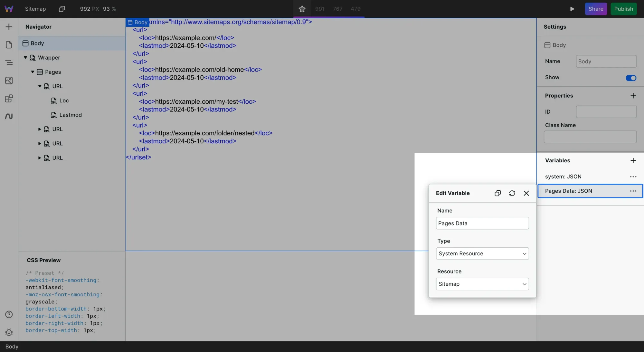Image resolution: width=644 pixels, height=352 pixels.
Task: Toggle Show for the Body element
Action: (630, 78)
